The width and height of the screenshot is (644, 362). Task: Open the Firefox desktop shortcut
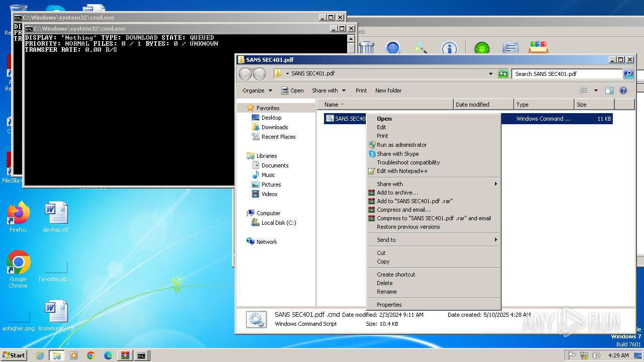pyautogui.click(x=18, y=217)
